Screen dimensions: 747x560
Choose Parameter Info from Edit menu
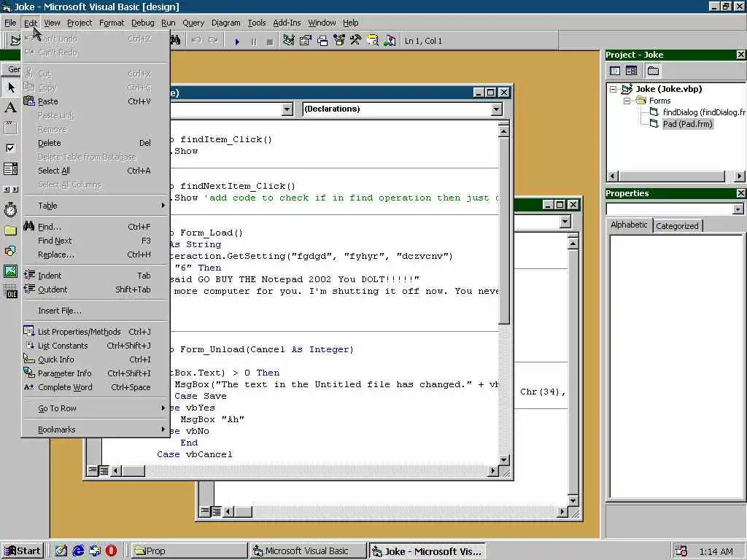point(96,373)
